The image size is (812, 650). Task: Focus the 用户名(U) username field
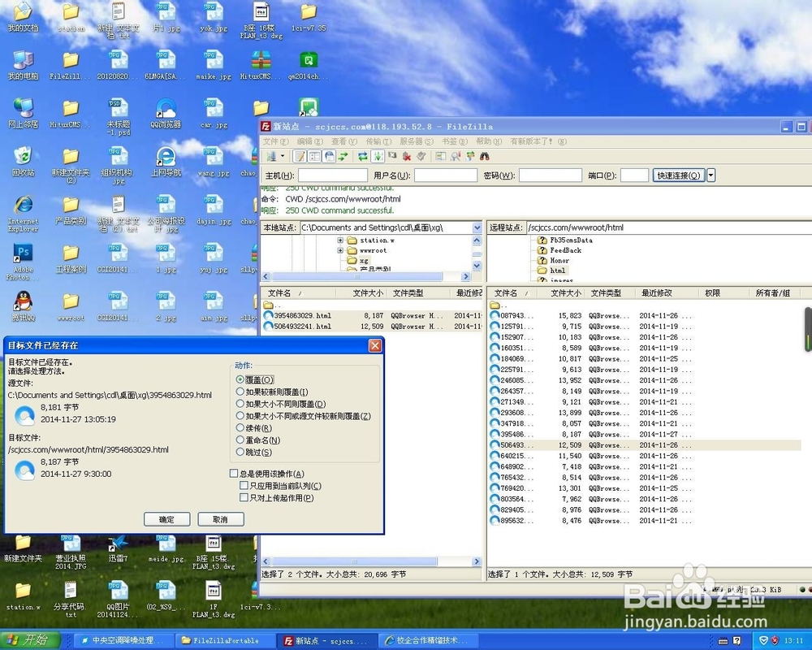click(445, 175)
